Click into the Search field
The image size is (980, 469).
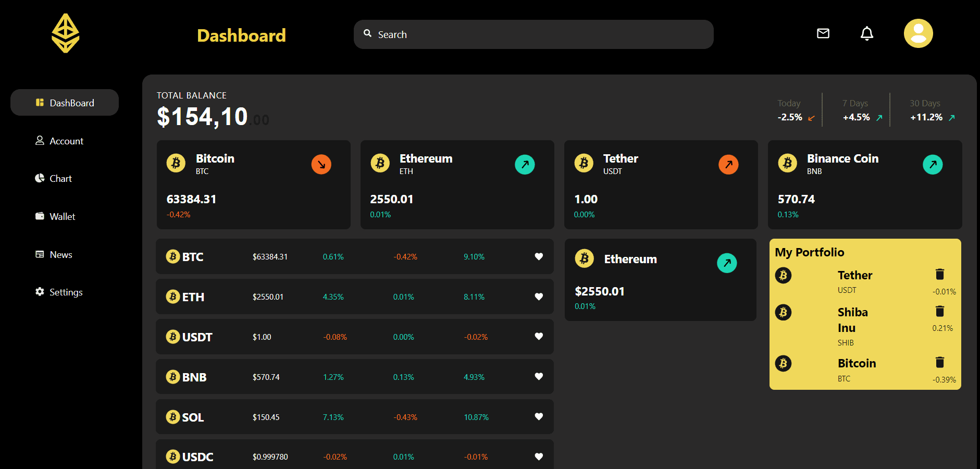coord(534,34)
